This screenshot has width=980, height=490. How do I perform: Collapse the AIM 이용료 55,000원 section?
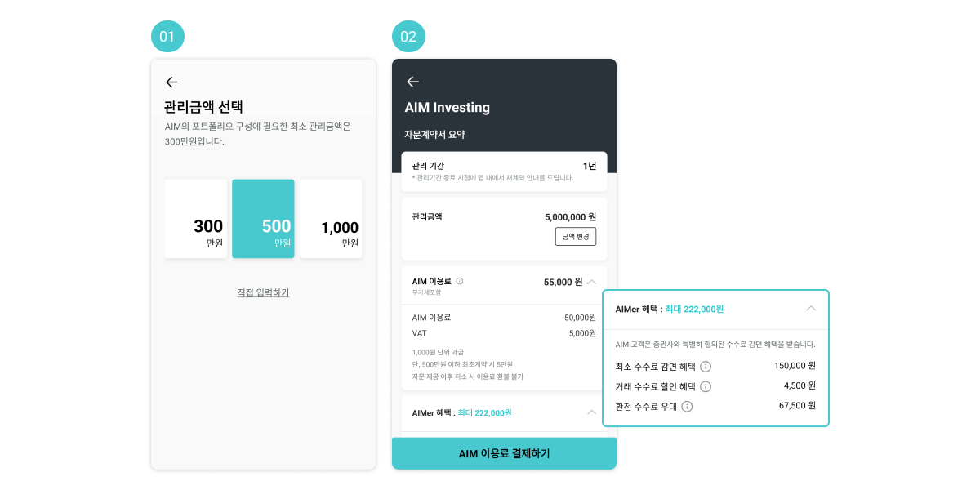pos(592,282)
